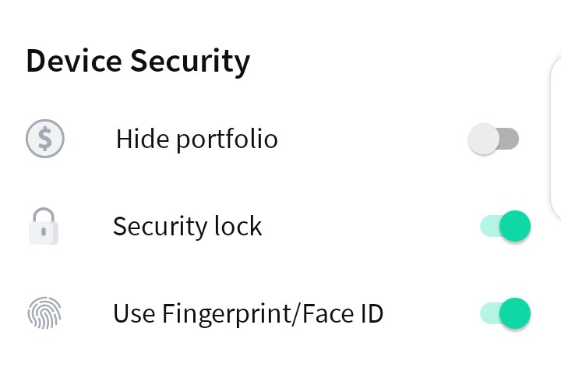
Task: Click the Device Security heading
Action: click(x=138, y=62)
